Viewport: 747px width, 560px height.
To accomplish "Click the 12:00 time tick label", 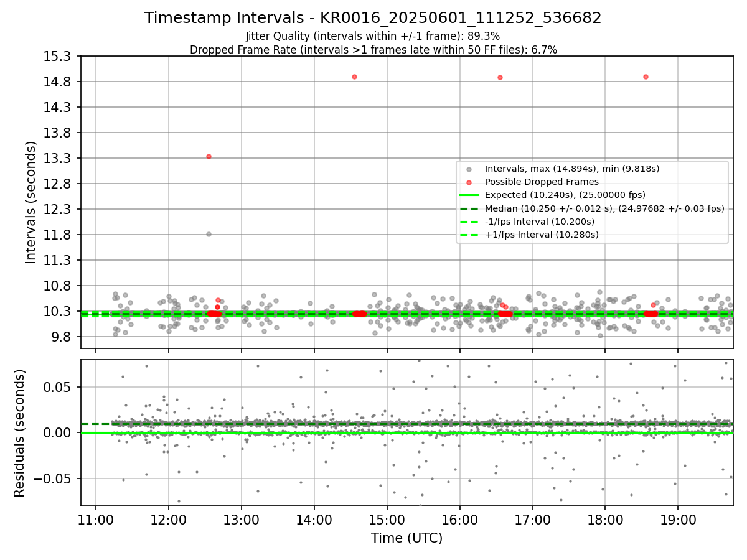I will 168,519.
